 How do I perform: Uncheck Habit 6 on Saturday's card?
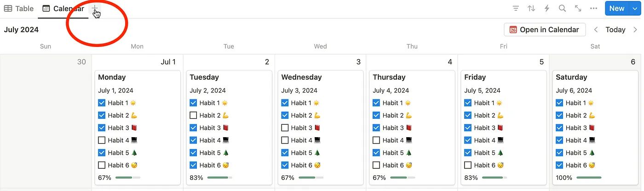tap(559, 165)
